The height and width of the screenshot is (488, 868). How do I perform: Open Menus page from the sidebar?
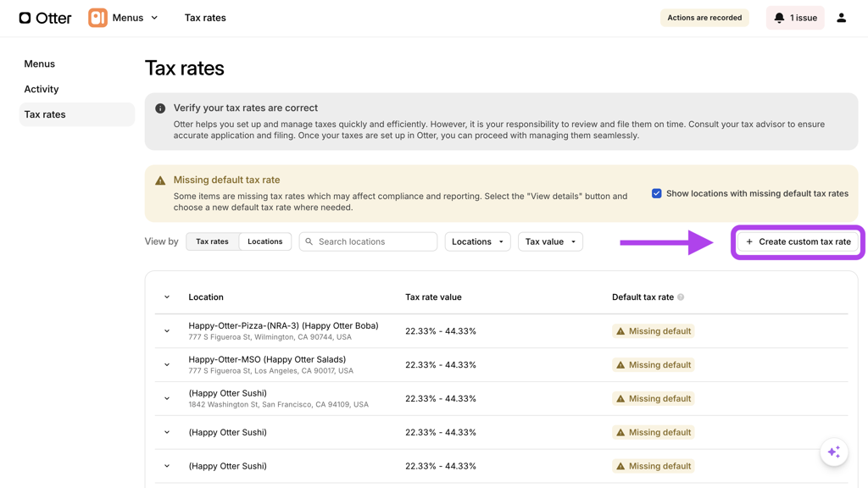pos(40,64)
